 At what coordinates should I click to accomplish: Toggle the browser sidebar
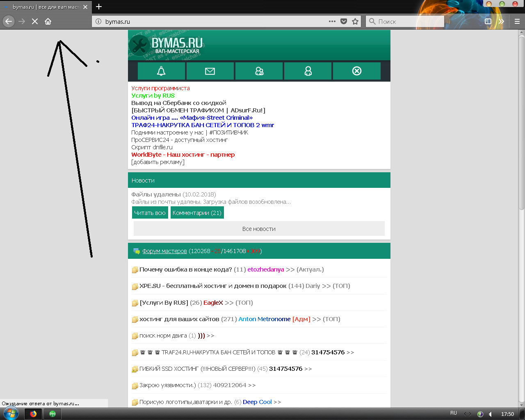point(488,21)
